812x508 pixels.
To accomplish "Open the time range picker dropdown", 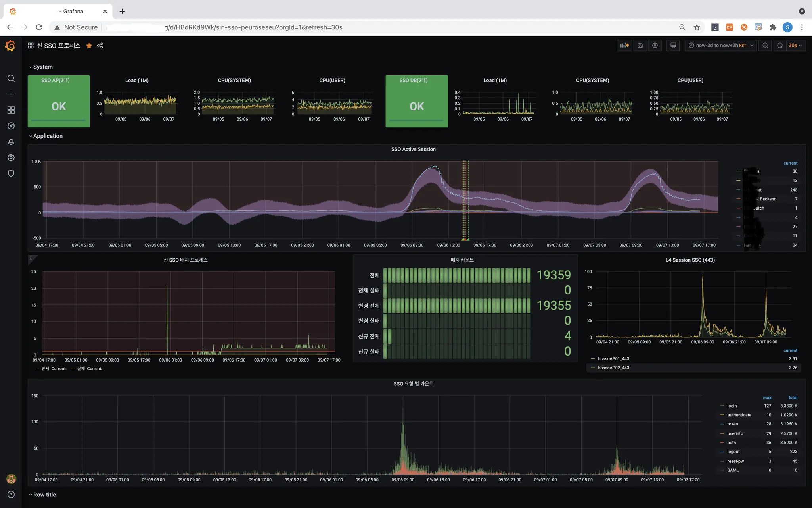I will coord(720,46).
